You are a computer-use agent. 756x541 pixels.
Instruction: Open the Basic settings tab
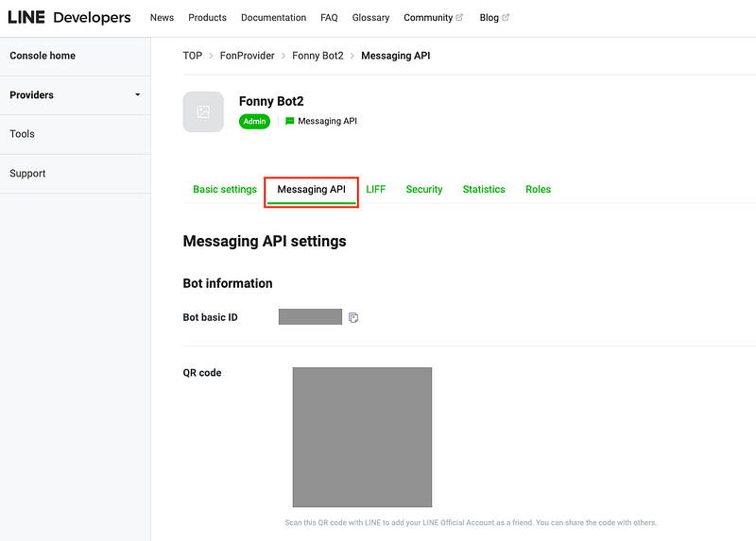click(x=225, y=190)
